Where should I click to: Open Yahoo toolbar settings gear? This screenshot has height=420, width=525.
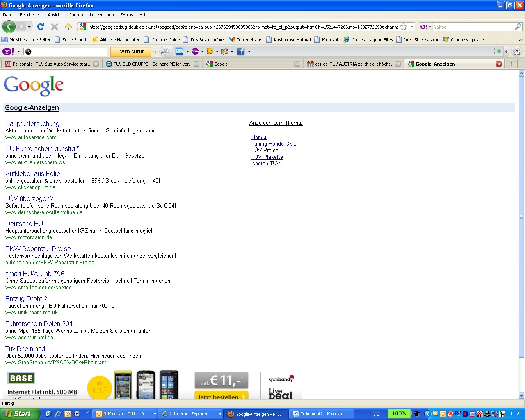(517, 52)
